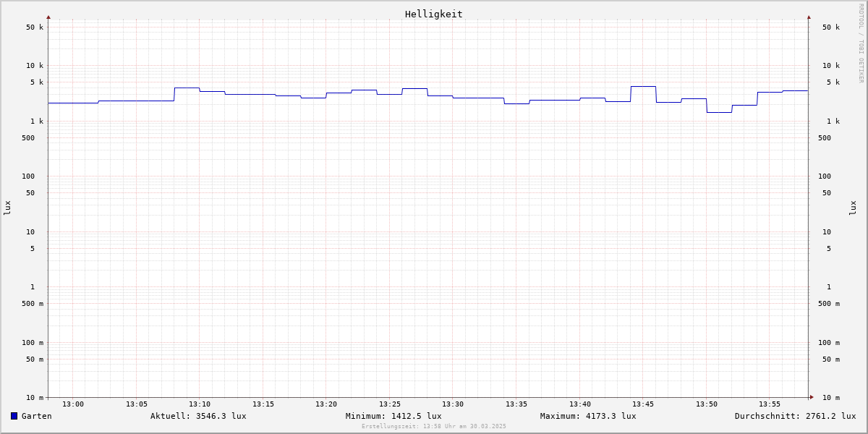The height and width of the screenshot is (434, 868).
Task: Click the blue Garten legend color swatch
Action: pyautogui.click(x=14, y=416)
